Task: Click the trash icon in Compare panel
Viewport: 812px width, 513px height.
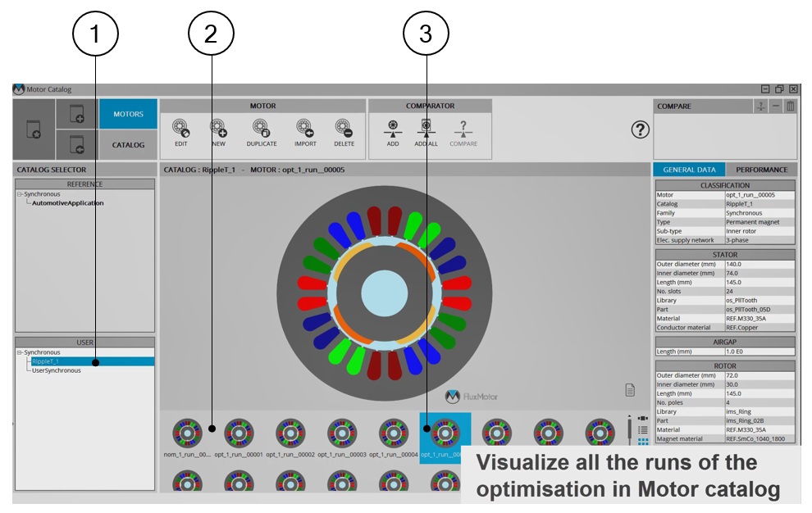Action: 790,106
